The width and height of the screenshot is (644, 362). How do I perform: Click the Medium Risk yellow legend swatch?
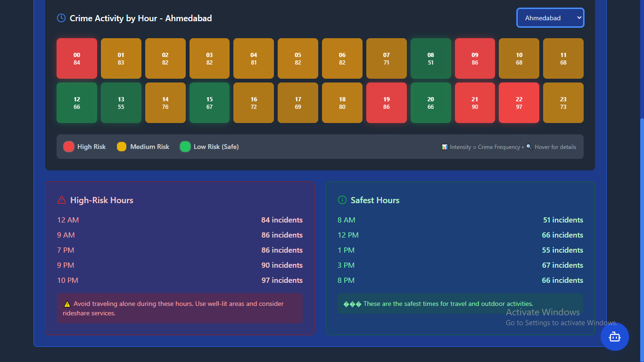click(122, 147)
